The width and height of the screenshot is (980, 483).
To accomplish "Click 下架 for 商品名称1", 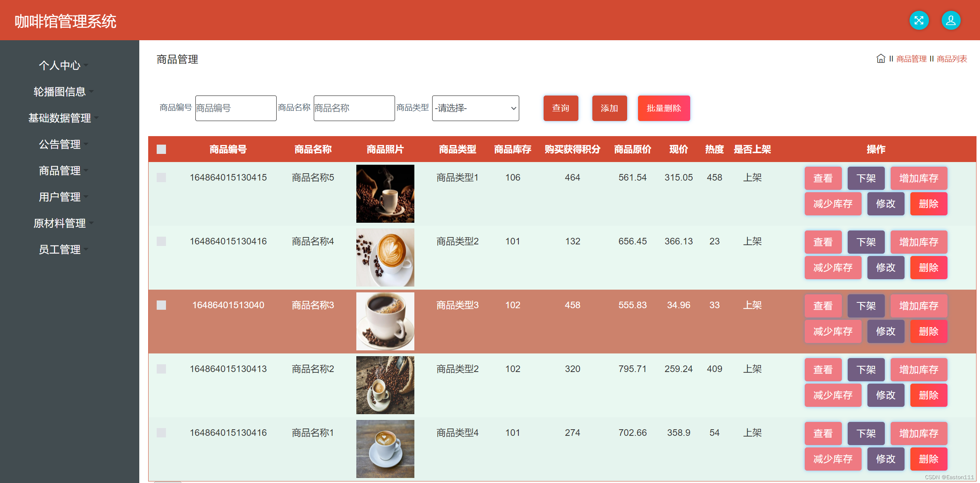I will (866, 434).
